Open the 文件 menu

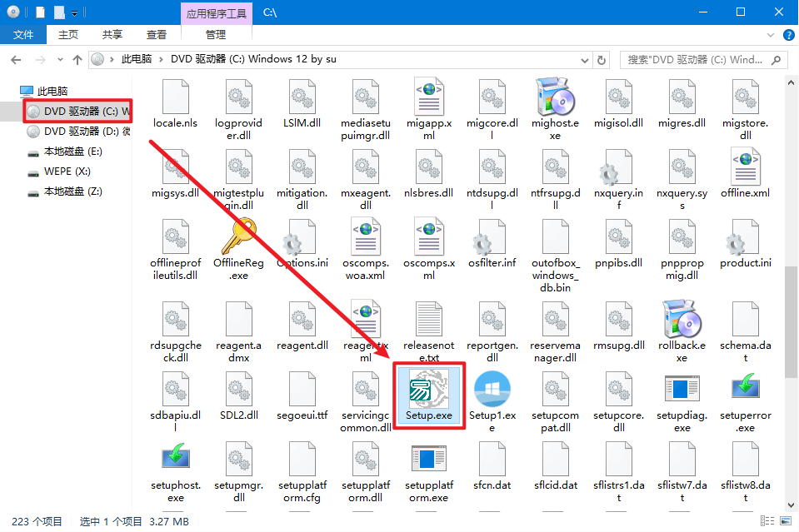click(24, 35)
